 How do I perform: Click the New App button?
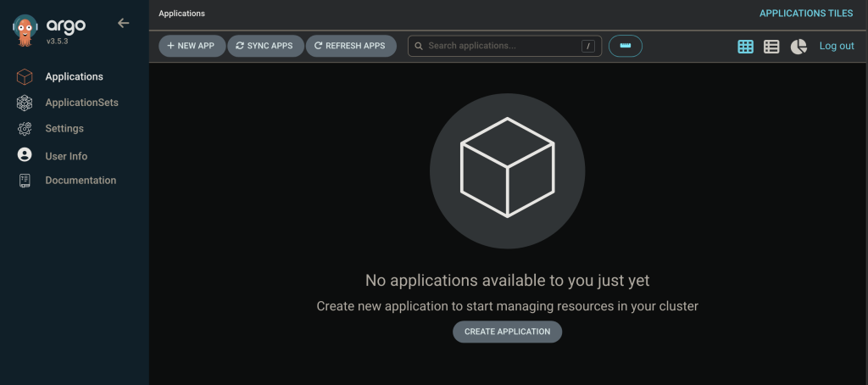pyautogui.click(x=192, y=46)
